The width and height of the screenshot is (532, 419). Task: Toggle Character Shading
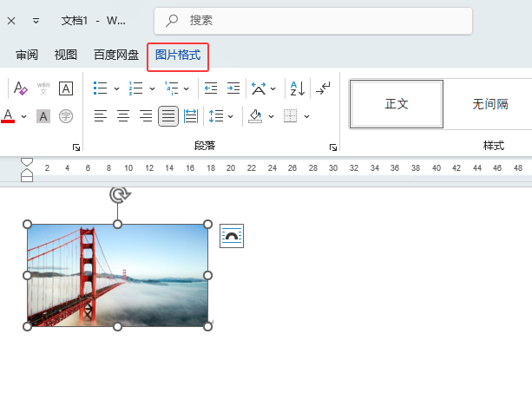pos(43,116)
